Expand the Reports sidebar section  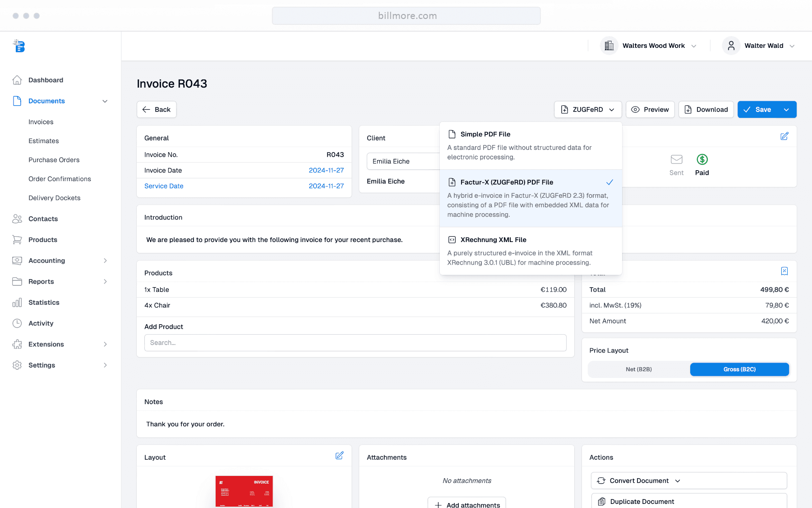[105, 281]
